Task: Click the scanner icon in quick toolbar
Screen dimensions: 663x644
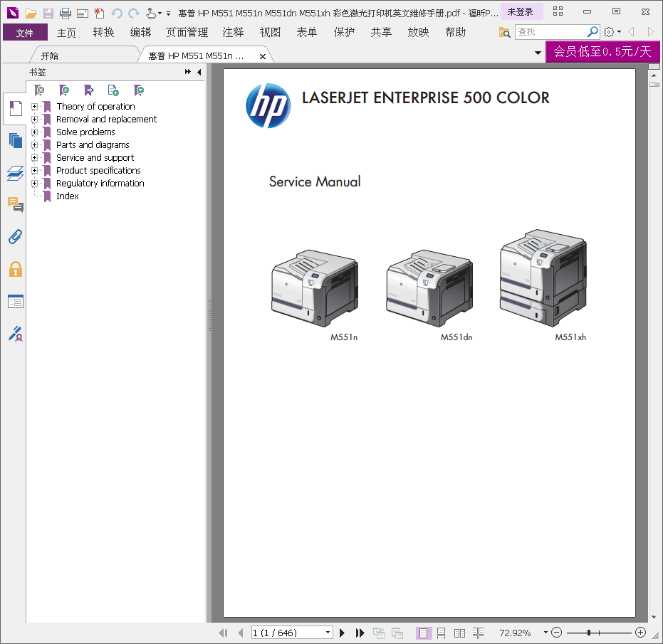Action: (x=83, y=13)
